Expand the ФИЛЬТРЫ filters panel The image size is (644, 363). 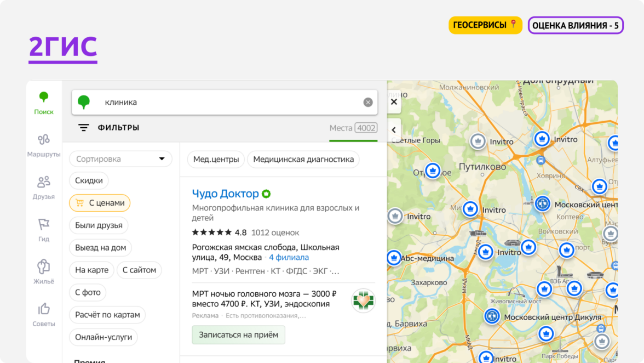[x=108, y=128]
